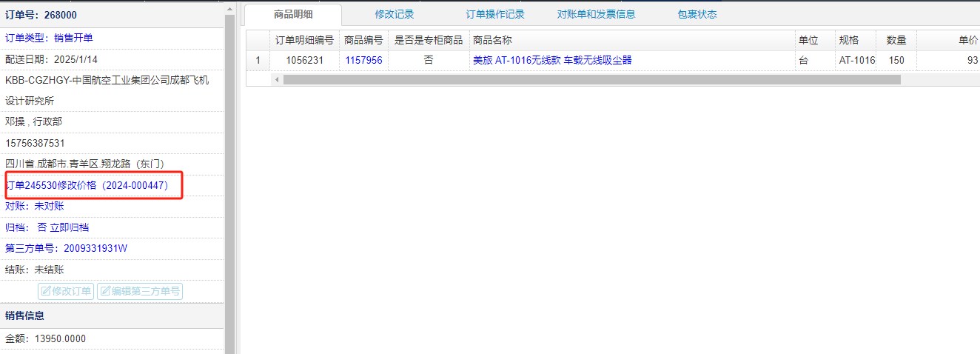Screen dimensions: 980x354
Task: Click the 第三方单号：2009331931W text
Action: click(x=66, y=248)
